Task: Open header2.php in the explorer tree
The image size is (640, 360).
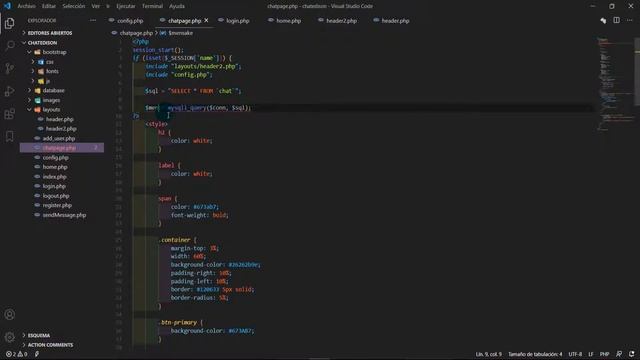Action: pyautogui.click(x=61, y=129)
